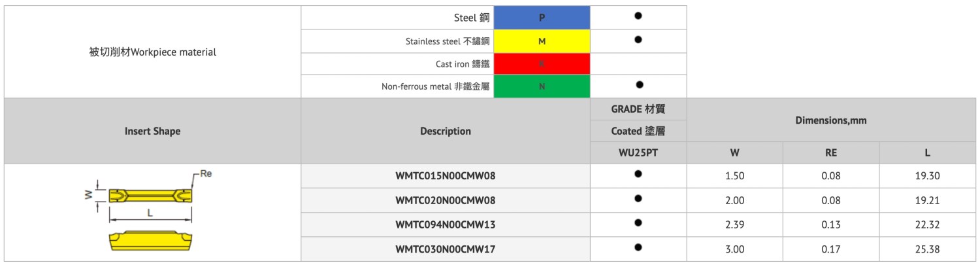This screenshot has height=267, width=980.
Task: Click the blue P steel color swatch
Action: tap(542, 18)
